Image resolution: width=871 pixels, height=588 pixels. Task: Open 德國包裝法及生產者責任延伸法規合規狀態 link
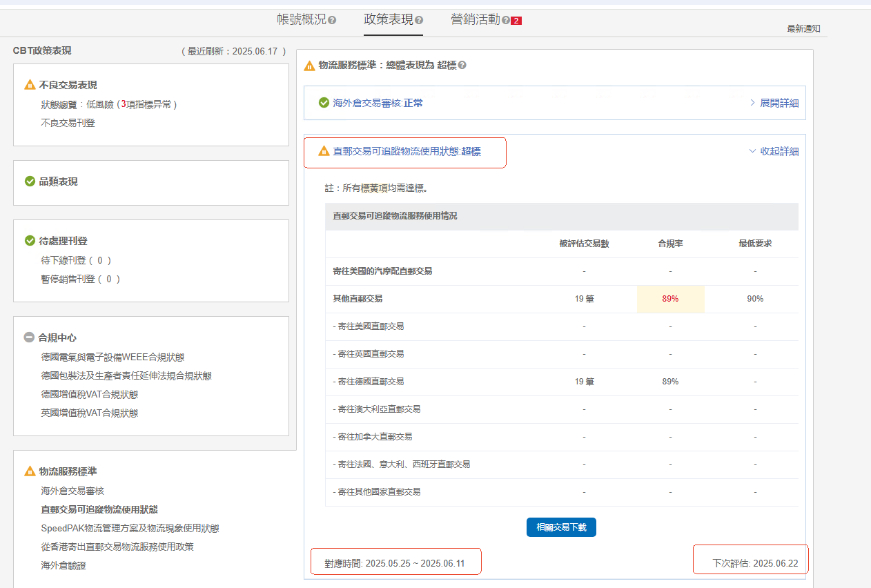coord(126,376)
